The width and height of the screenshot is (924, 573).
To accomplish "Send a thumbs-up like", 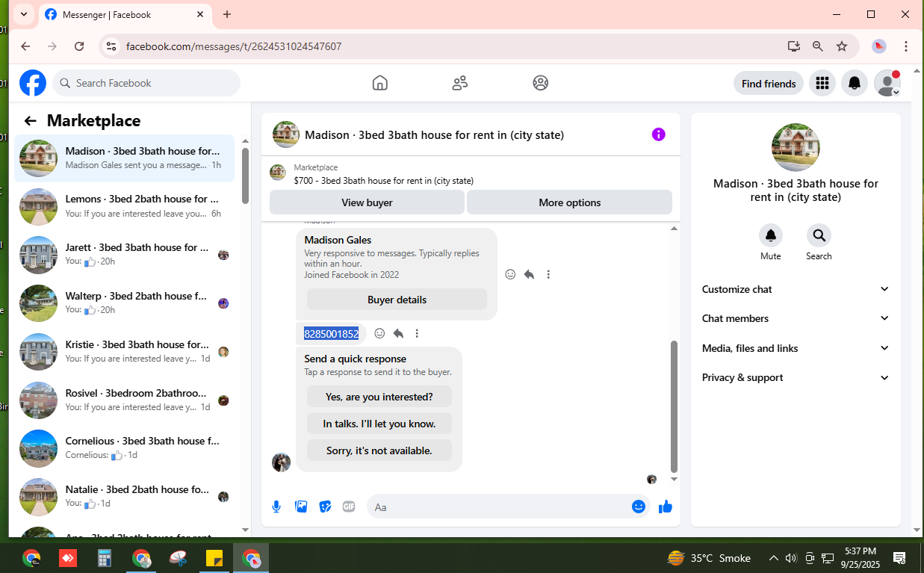I will [x=666, y=507].
